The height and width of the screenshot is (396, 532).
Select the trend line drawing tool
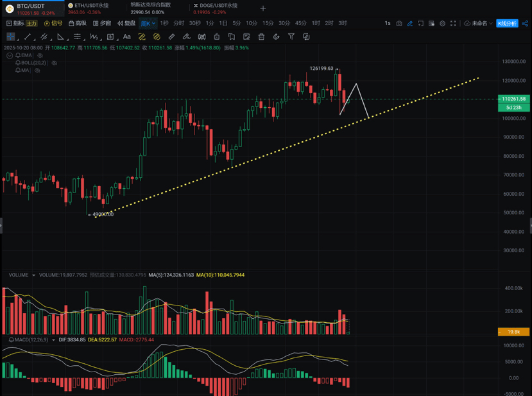28,37
